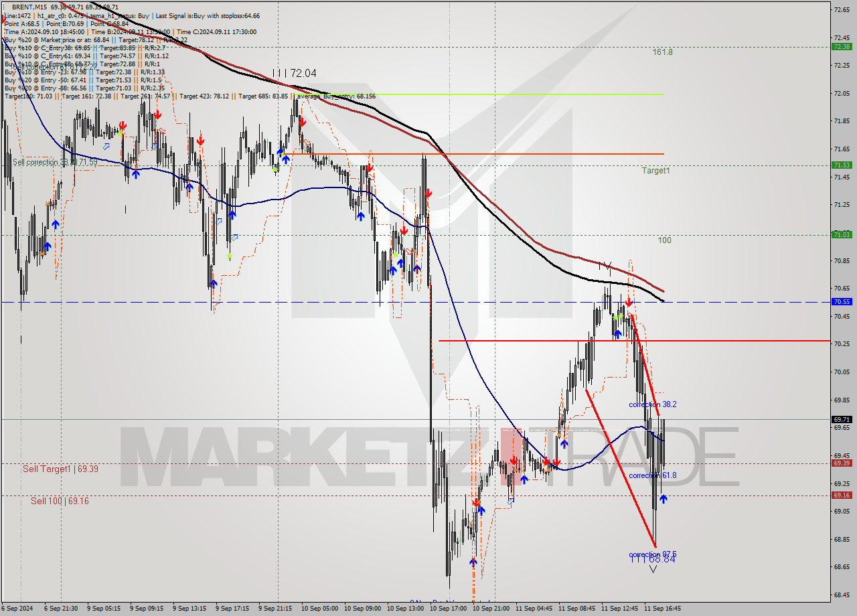Screen dimensions: 857x616
Task: Click the correction 61.8 label
Action: coord(653,475)
